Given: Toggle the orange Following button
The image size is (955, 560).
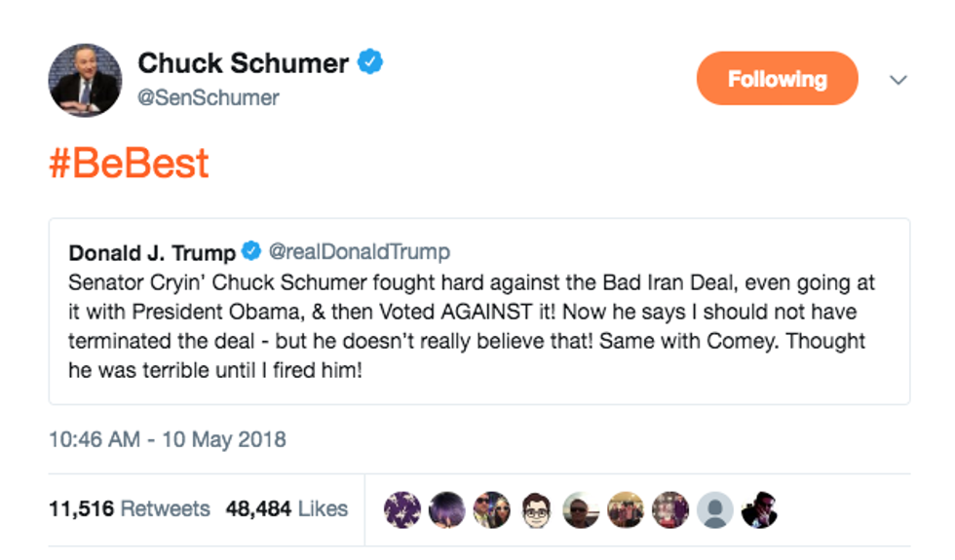Looking at the screenshot, I should [777, 79].
